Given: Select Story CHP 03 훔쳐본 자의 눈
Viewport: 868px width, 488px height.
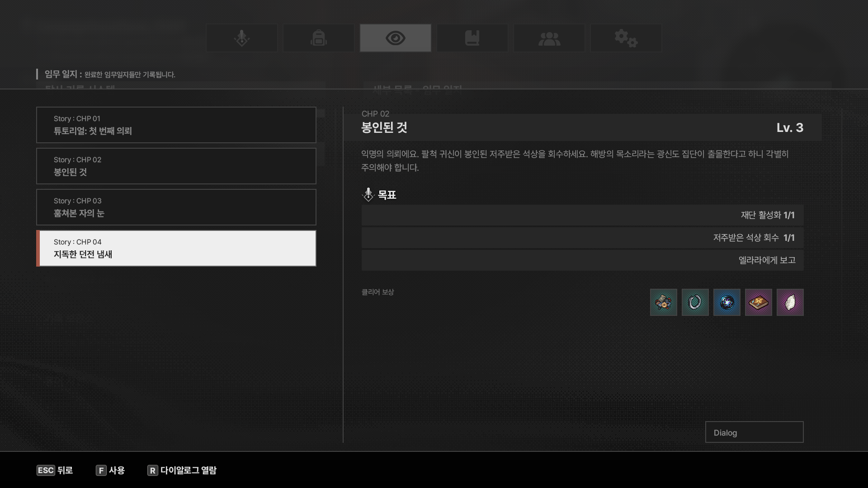Looking at the screenshot, I should [176, 207].
